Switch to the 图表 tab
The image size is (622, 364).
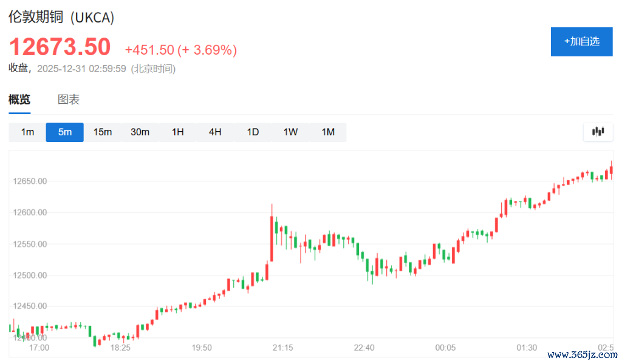click(69, 100)
